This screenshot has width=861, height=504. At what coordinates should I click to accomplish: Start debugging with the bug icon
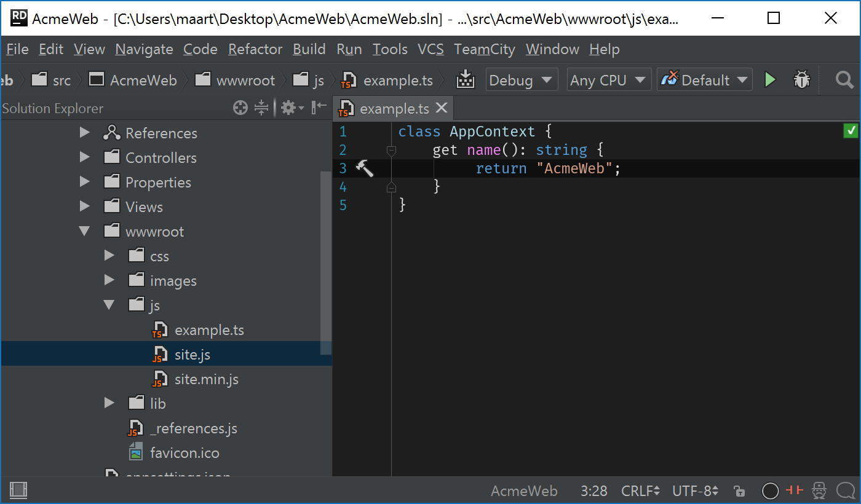[x=802, y=80]
